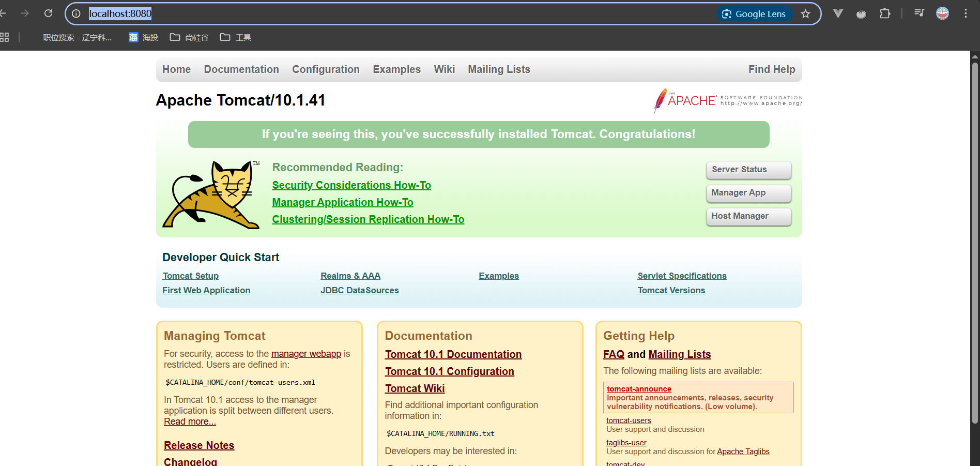The width and height of the screenshot is (980, 466).
Task: Open Examples link under Developer Quick Start
Action: (499, 276)
